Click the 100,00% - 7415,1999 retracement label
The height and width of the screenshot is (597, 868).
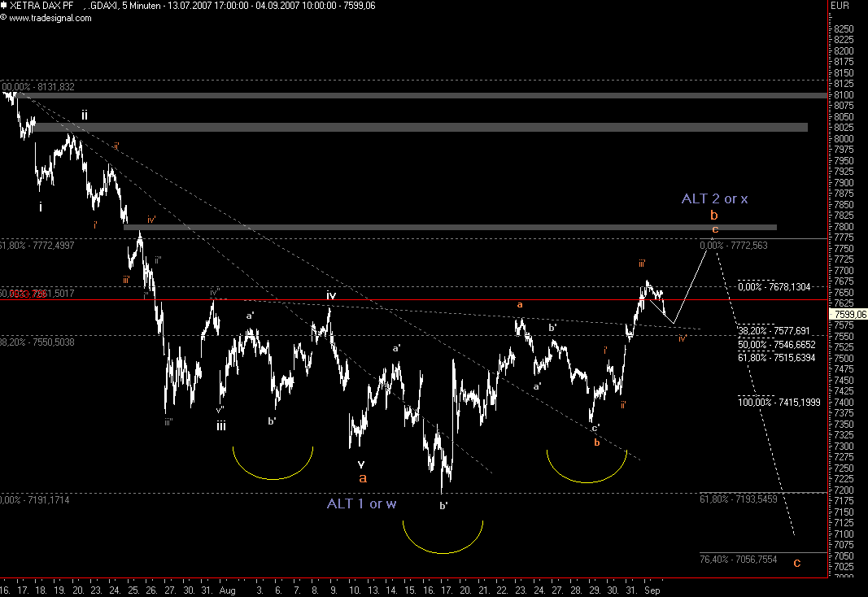(779, 402)
